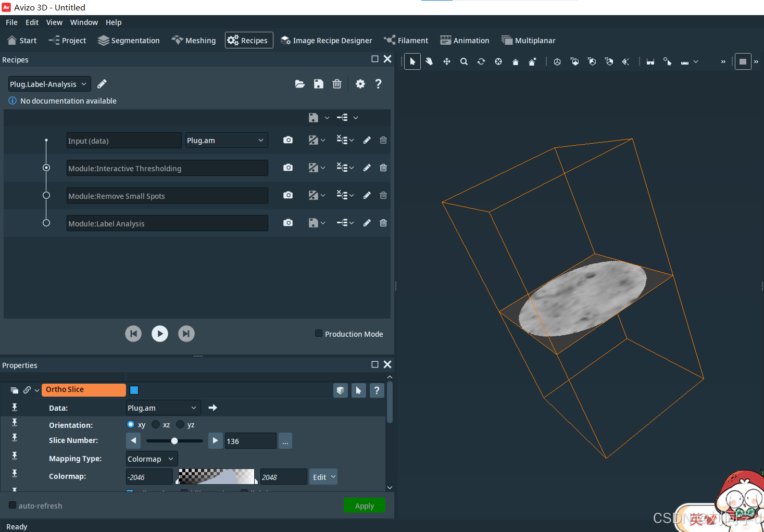Open the File menu
The width and height of the screenshot is (764, 532).
click(x=11, y=22)
